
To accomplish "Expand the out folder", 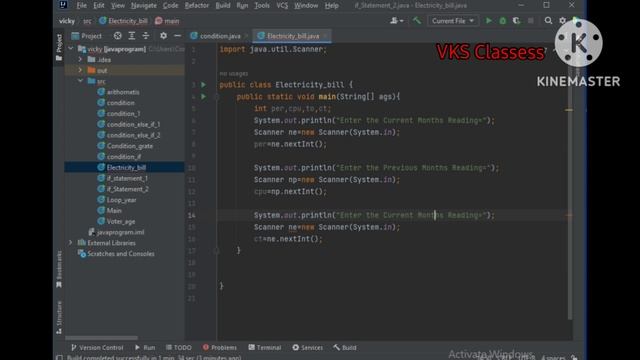I will [80, 70].
